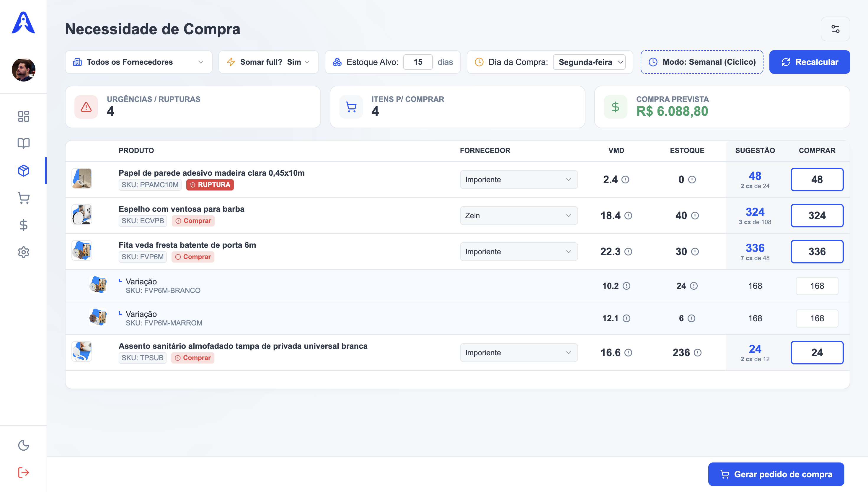The image size is (868, 492).
Task: Open filter settings sliders icon top right
Action: pos(835,29)
